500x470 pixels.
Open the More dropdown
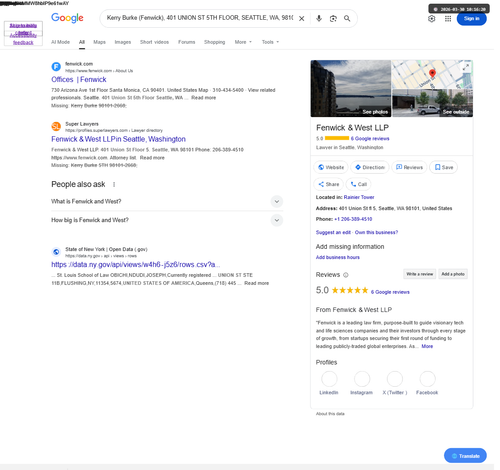[x=243, y=42]
